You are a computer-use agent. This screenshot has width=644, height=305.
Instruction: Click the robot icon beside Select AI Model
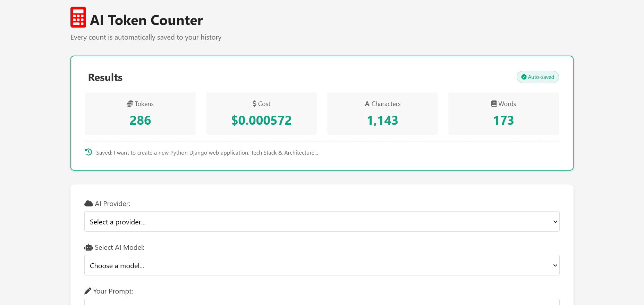88,247
